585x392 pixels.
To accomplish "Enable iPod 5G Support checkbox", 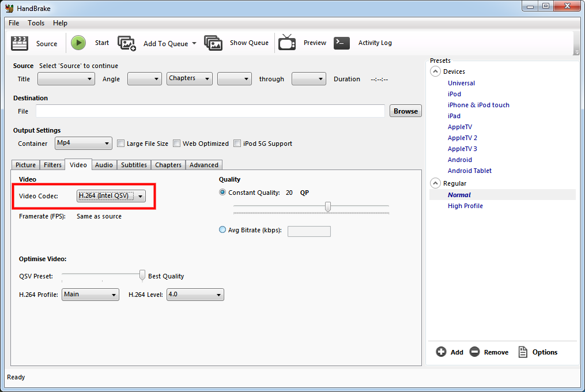I will 237,144.
